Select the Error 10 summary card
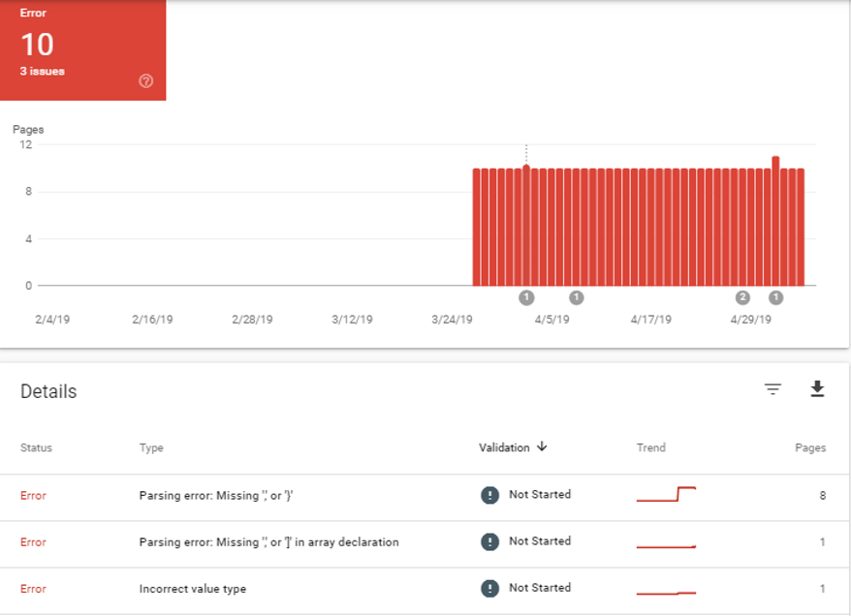The image size is (851, 616). (82, 50)
